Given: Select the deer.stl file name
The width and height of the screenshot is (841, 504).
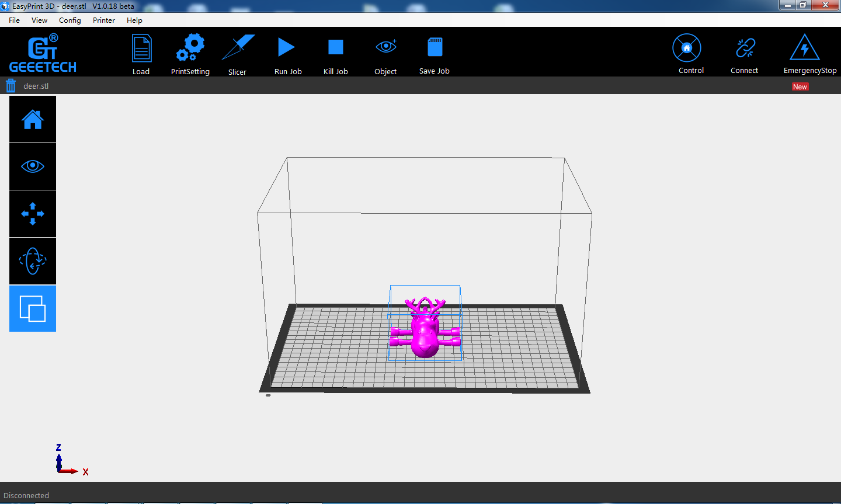Looking at the screenshot, I should pyautogui.click(x=36, y=86).
